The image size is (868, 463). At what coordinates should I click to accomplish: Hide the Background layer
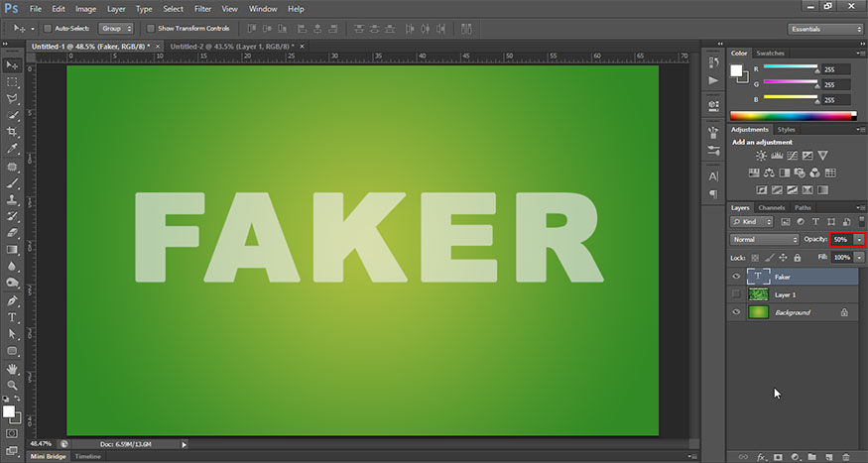tap(736, 312)
